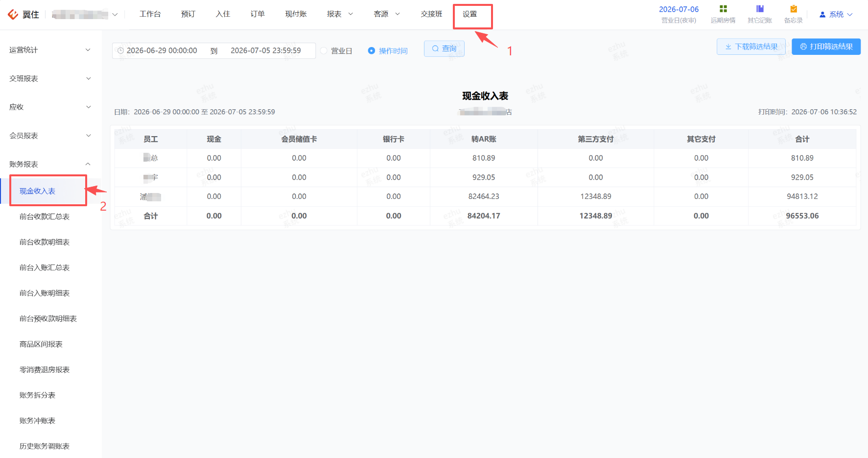Image resolution: width=868 pixels, height=458 pixels.
Task: Click the 12348.89 cell in third employee row
Action: click(x=596, y=196)
